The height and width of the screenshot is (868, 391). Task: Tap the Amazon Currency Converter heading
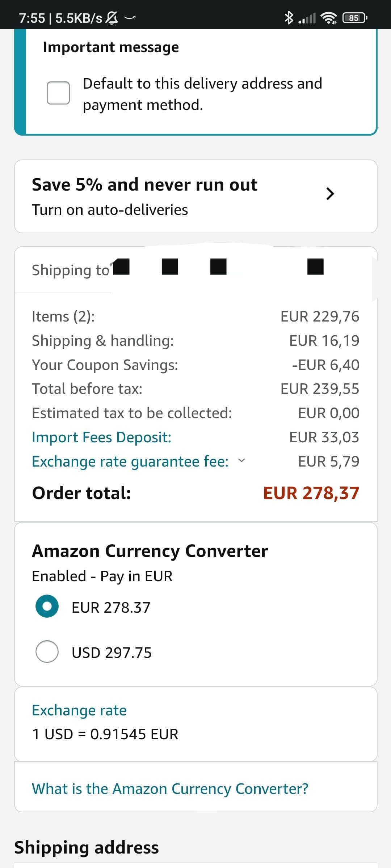click(150, 551)
